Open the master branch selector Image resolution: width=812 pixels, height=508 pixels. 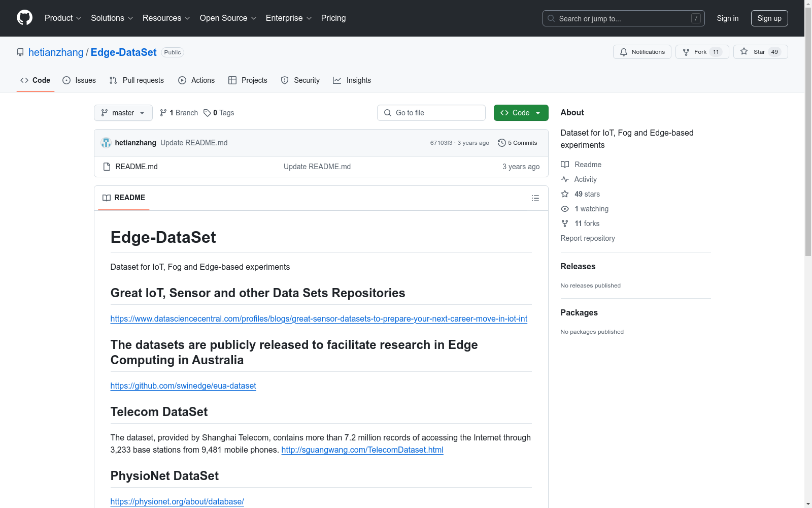tap(123, 113)
